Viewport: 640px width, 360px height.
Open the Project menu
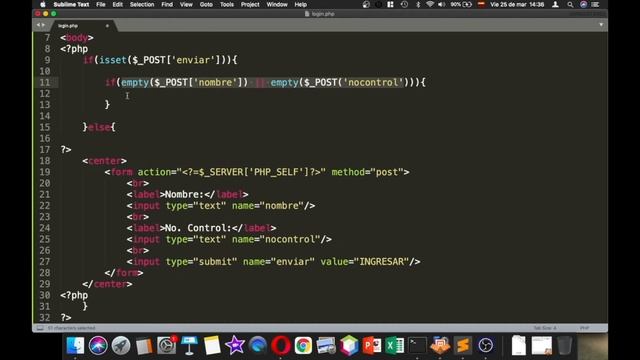tap(250, 4)
